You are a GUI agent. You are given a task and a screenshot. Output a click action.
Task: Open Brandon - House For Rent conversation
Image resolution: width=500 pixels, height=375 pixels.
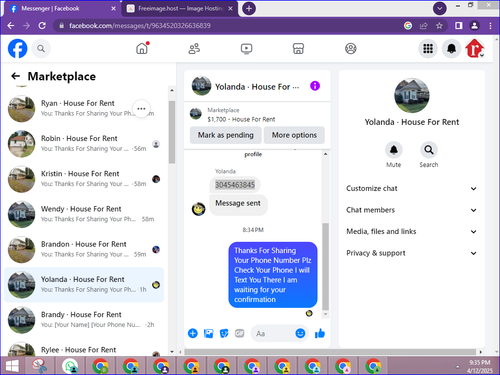coord(84,250)
